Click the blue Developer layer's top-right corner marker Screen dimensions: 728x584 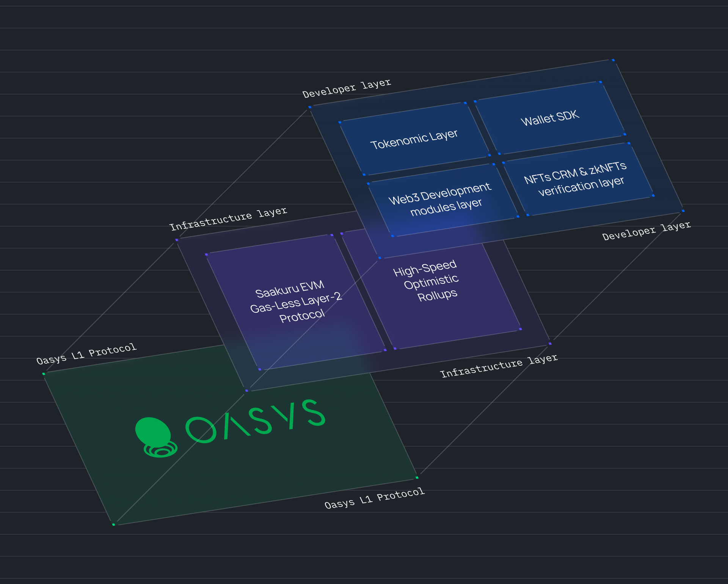tap(613, 60)
